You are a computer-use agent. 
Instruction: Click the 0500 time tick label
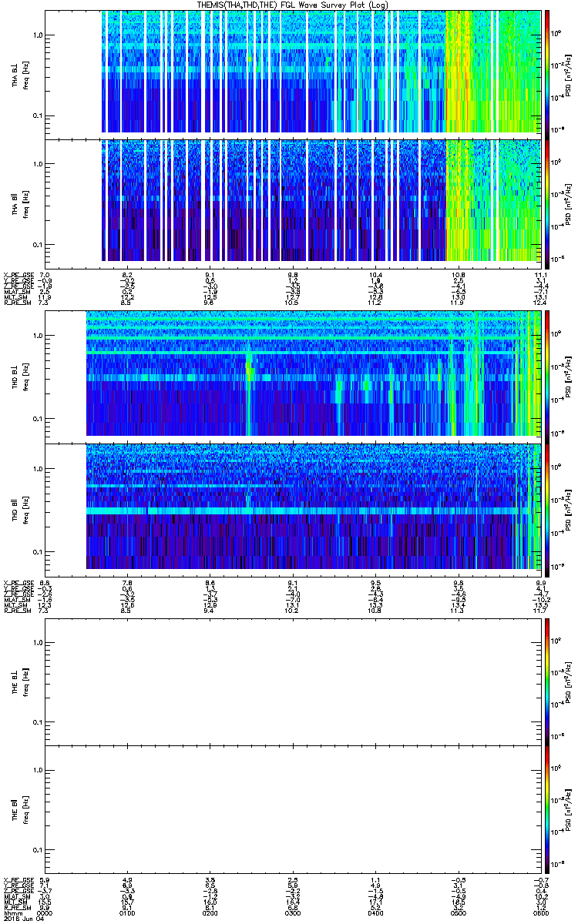coord(460,913)
